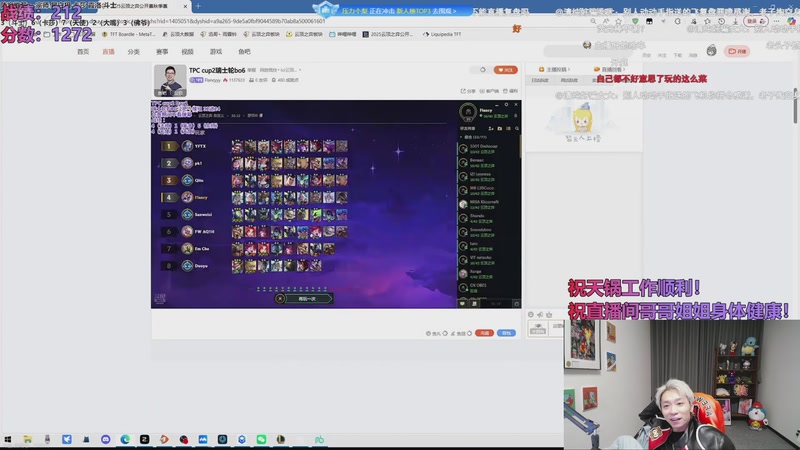Screen dimensions: 800x450
Task: Click the search icon in friends list
Action: [517, 129]
